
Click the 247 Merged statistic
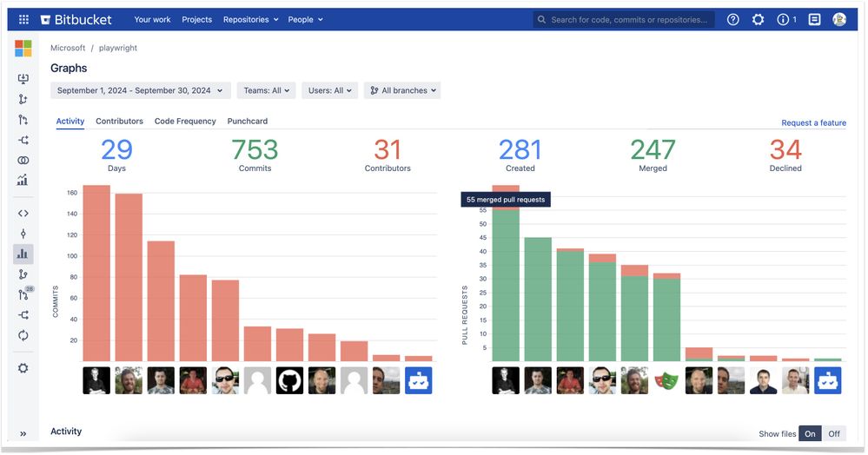(x=653, y=155)
